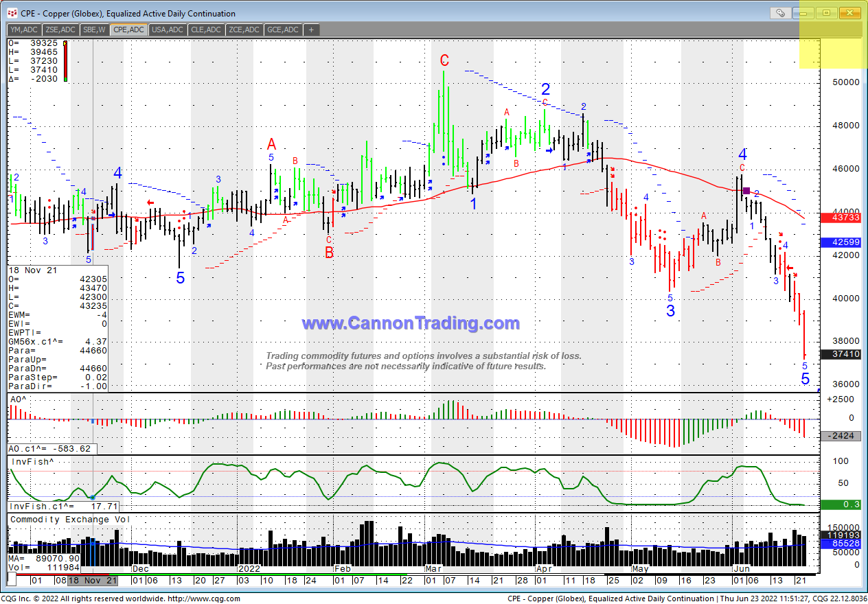
Task: Click the CQG chart window icon
Action: [x=12, y=13]
